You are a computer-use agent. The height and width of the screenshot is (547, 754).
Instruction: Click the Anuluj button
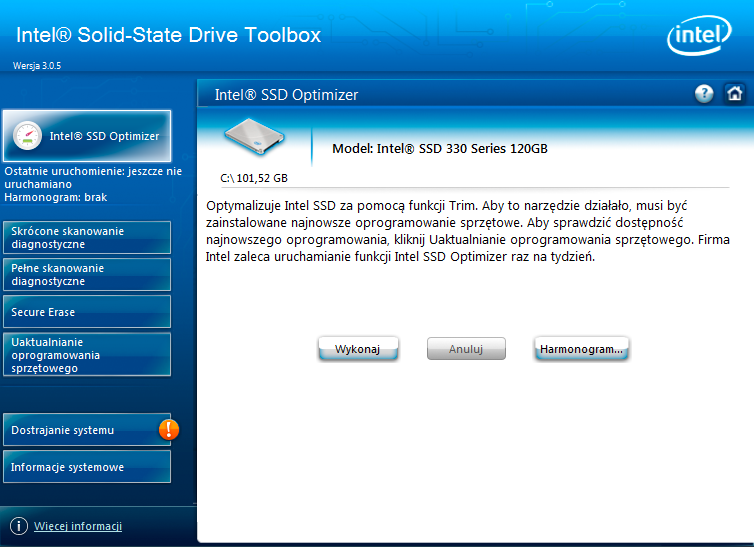(466, 348)
